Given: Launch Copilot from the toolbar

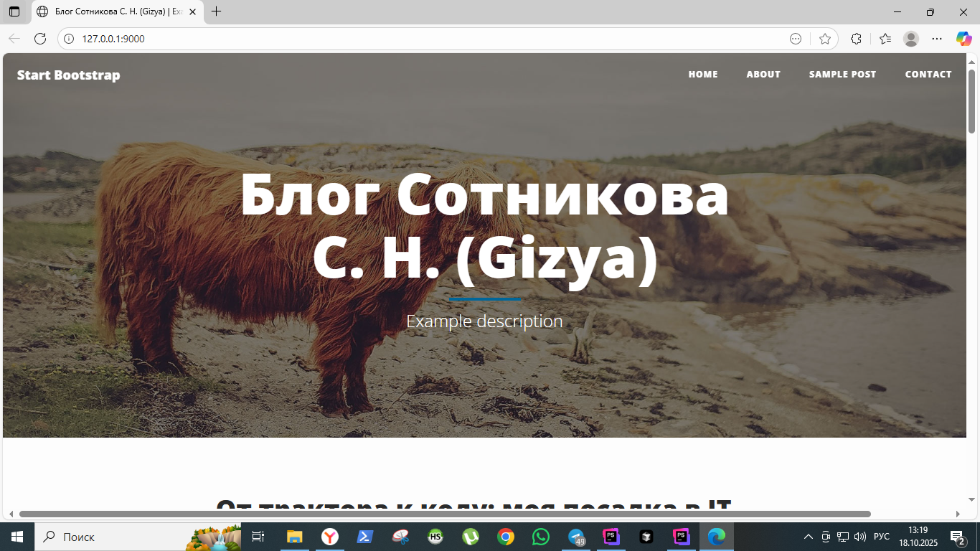Looking at the screenshot, I should [963, 39].
